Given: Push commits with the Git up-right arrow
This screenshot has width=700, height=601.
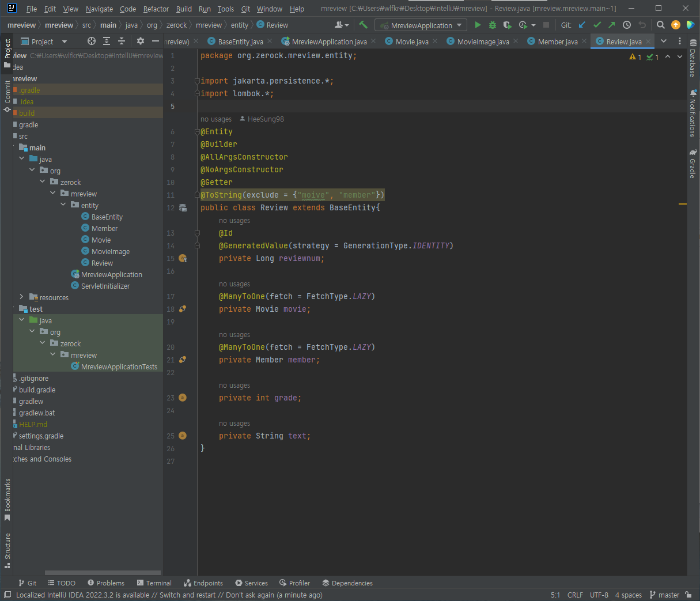Looking at the screenshot, I should [612, 25].
